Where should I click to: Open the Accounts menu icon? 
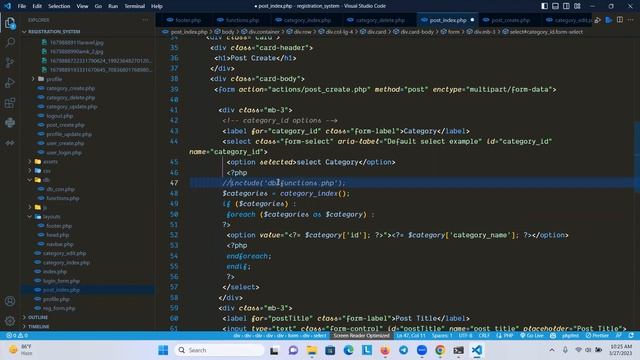(x=10, y=301)
